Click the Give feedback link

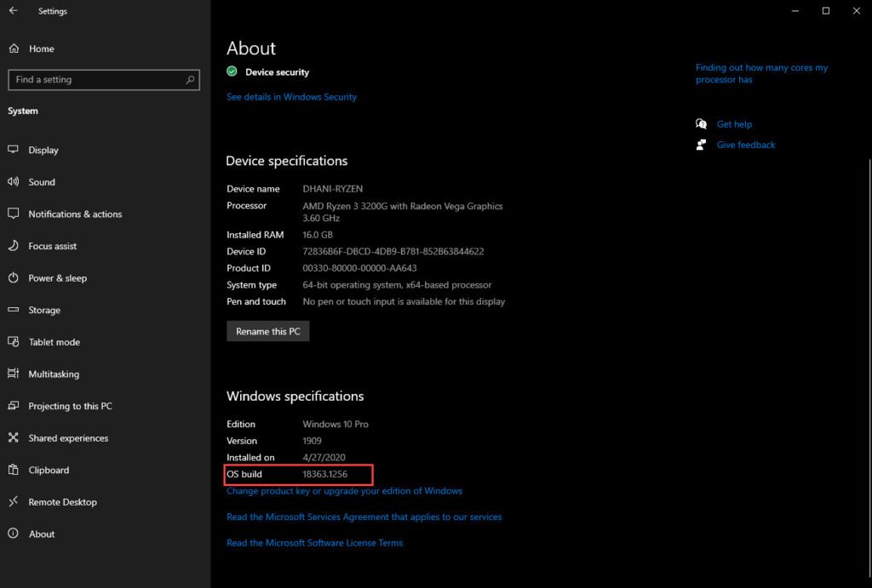click(x=746, y=145)
